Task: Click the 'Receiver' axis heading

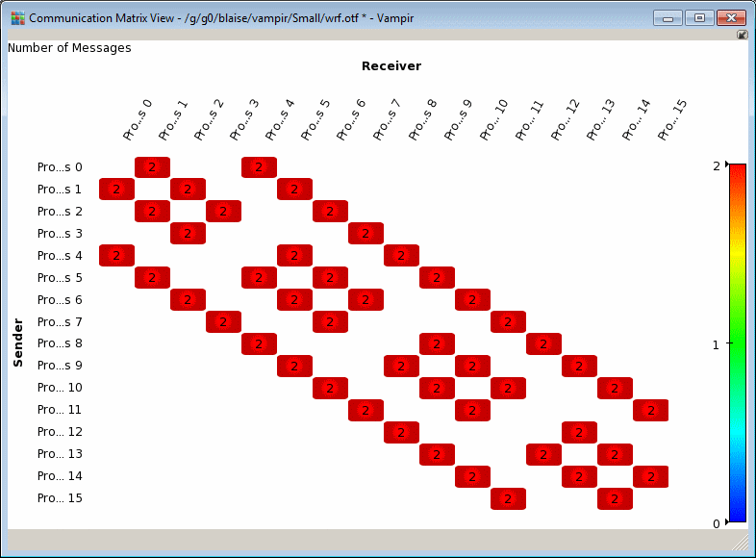Action: [391, 66]
